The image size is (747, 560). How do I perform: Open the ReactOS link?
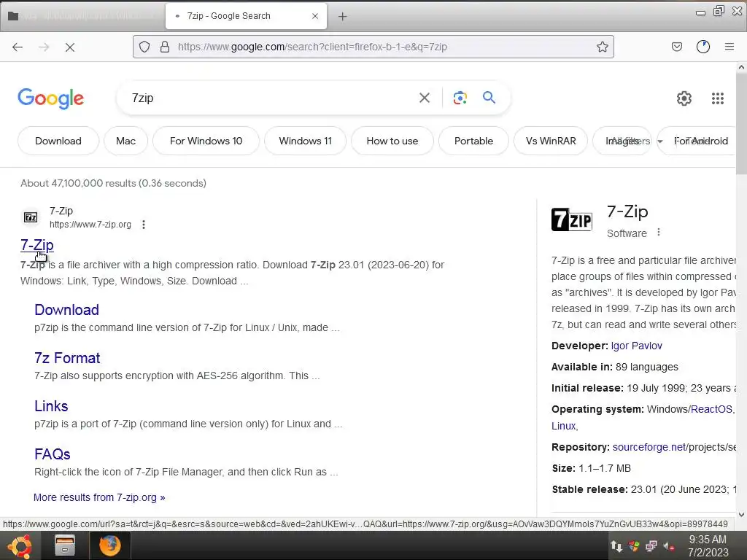point(711,410)
